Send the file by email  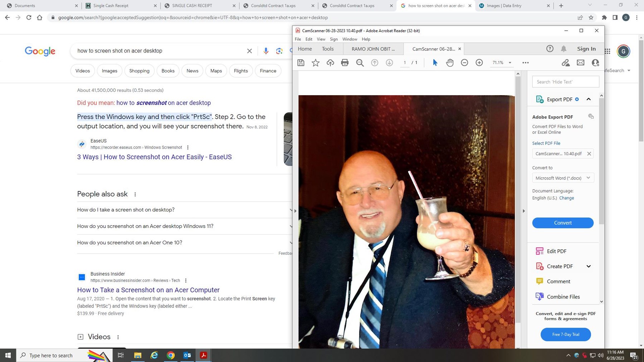(x=580, y=63)
